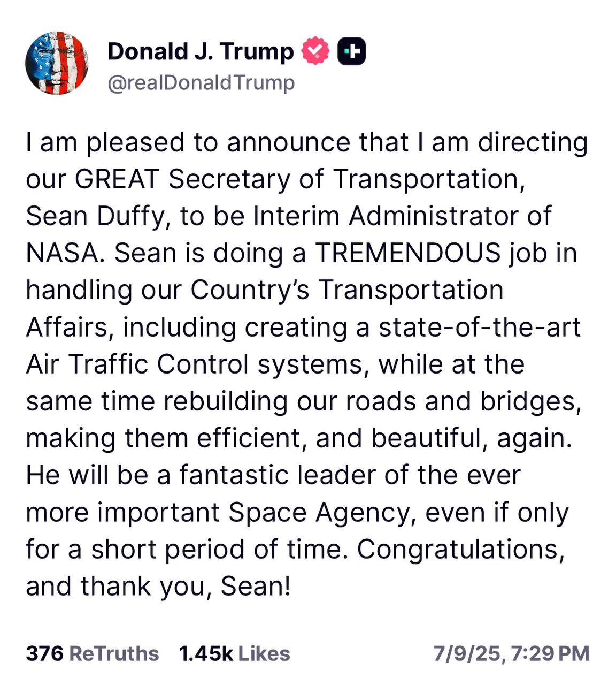The height and width of the screenshot is (685, 616).
Task: Open the Donald J. Trump display name
Action: [x=201, y=51]
